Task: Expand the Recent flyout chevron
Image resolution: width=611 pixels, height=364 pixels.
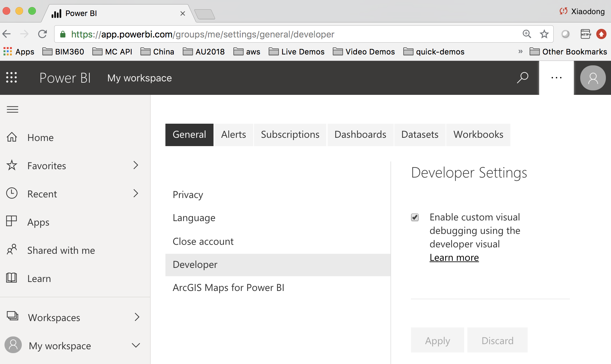Action: (x=136, y=194)
